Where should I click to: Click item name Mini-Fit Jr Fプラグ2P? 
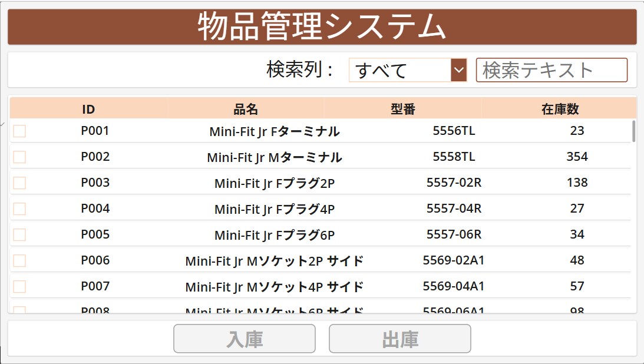(x=275, y=183)
